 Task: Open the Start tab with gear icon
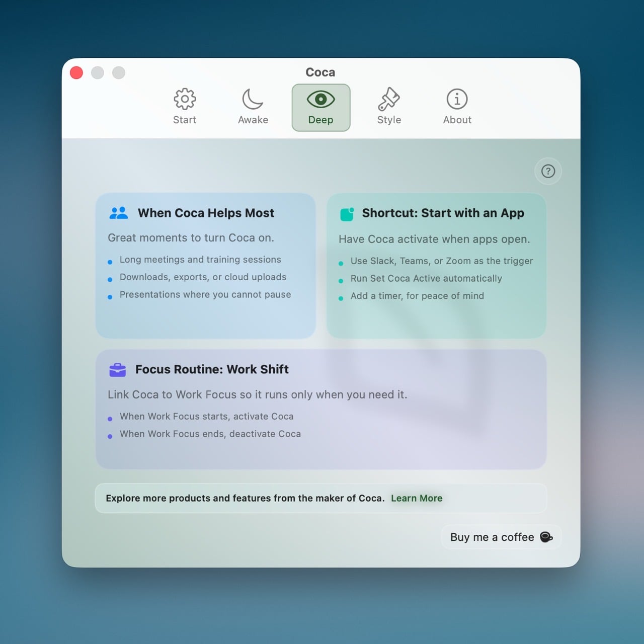[x=185, y=107]
